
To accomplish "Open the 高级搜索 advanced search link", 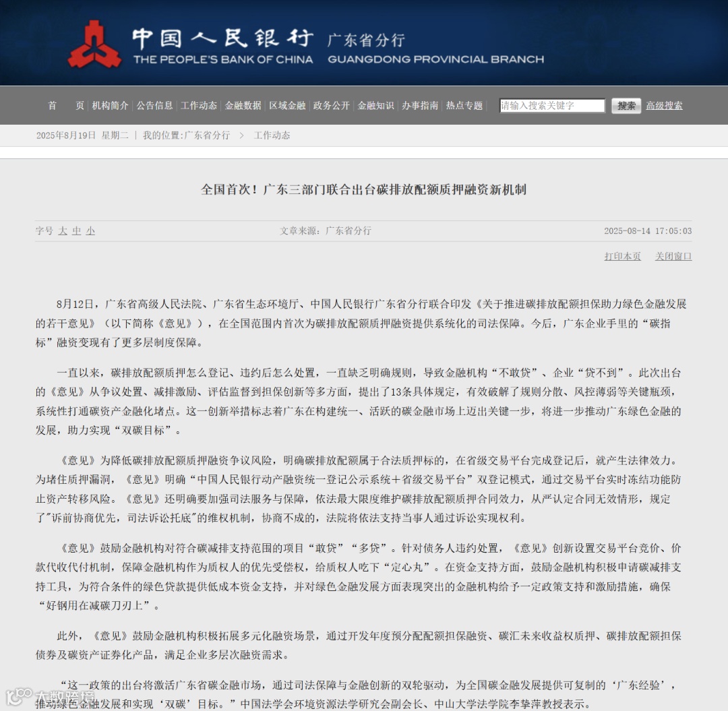I will point(665,105).
